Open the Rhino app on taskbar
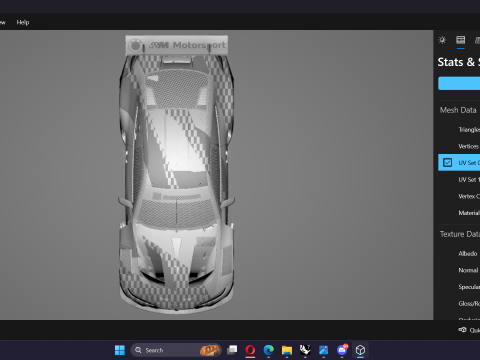 (x=305, y=350)
